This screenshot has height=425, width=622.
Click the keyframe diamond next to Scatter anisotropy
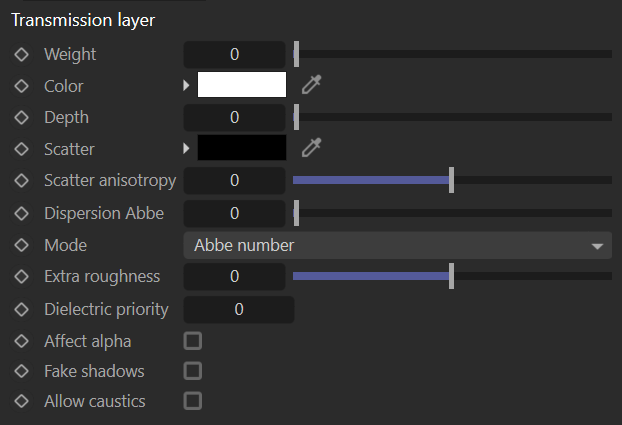[x=21, y=181]
